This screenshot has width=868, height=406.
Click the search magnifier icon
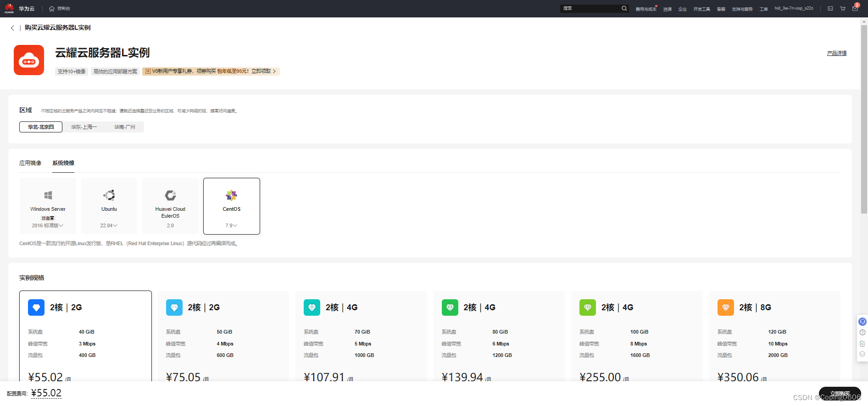624,8
